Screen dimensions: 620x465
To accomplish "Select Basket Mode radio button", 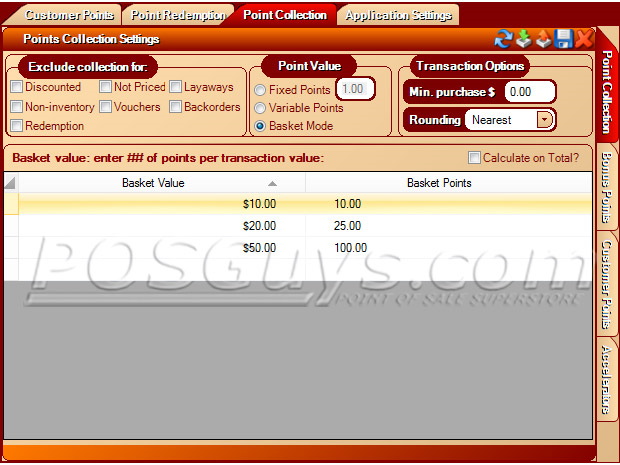I will (260, 126).
